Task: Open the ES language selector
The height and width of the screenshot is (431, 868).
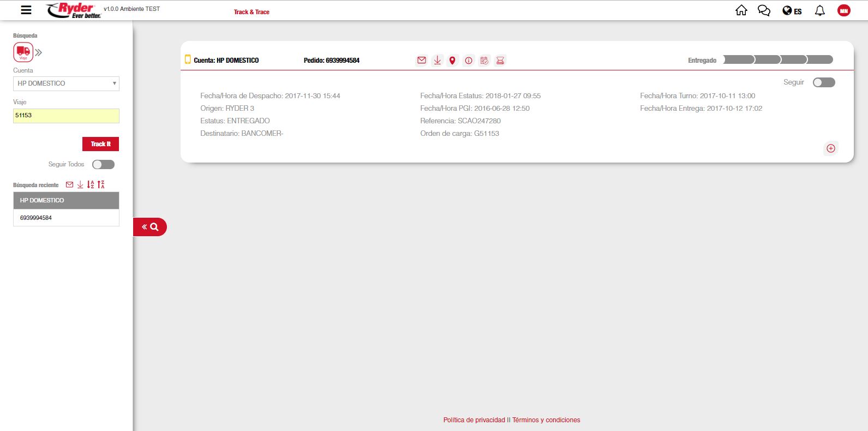Action: point(792,11)
